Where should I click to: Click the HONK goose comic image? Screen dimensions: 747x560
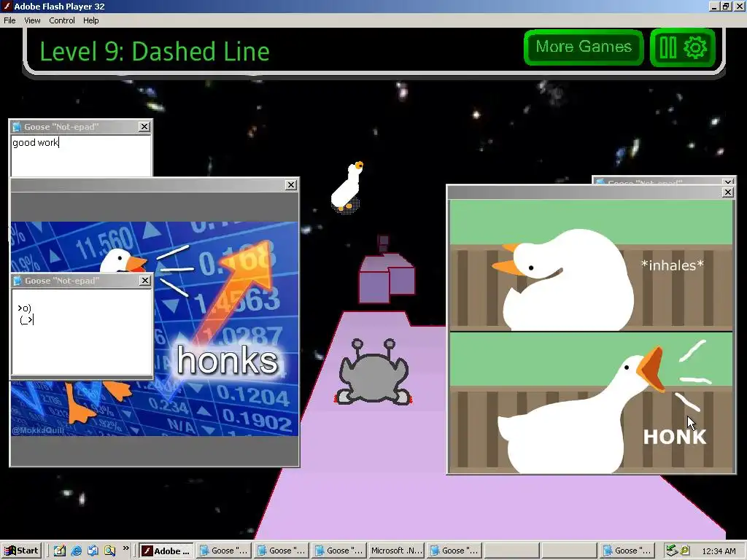coord(591,336)
